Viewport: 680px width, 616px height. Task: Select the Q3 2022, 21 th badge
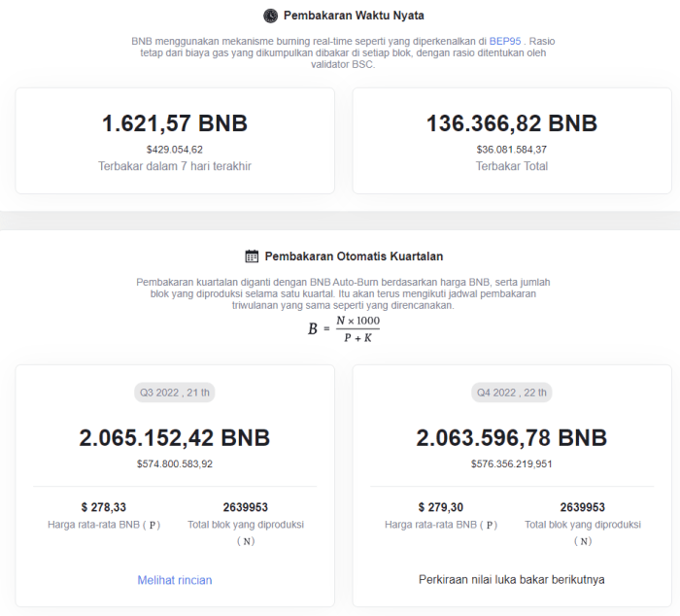click(174, 393)
